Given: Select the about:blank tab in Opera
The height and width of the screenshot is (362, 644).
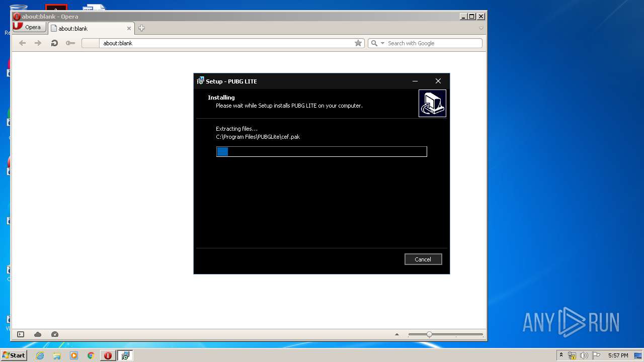Looking at the screenshot, I should [x=91, y=29].
